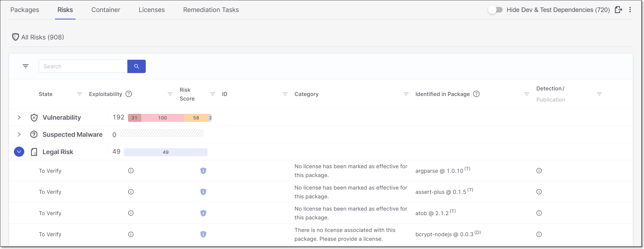This screenshot has width=644, height=249.
Task: Click the export icon
Action: click(618, 10)
